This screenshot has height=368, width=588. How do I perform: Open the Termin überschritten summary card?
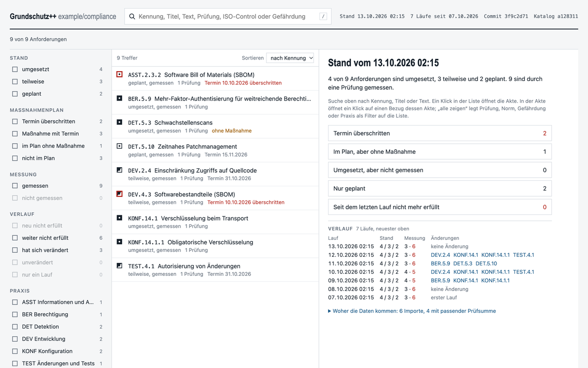click(x=440, y=133)
